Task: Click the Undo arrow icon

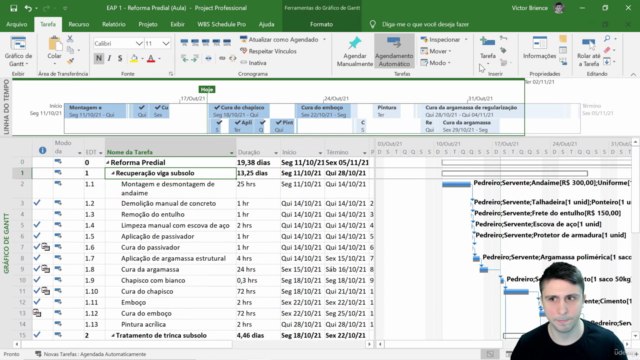Action: coord(28,8)
